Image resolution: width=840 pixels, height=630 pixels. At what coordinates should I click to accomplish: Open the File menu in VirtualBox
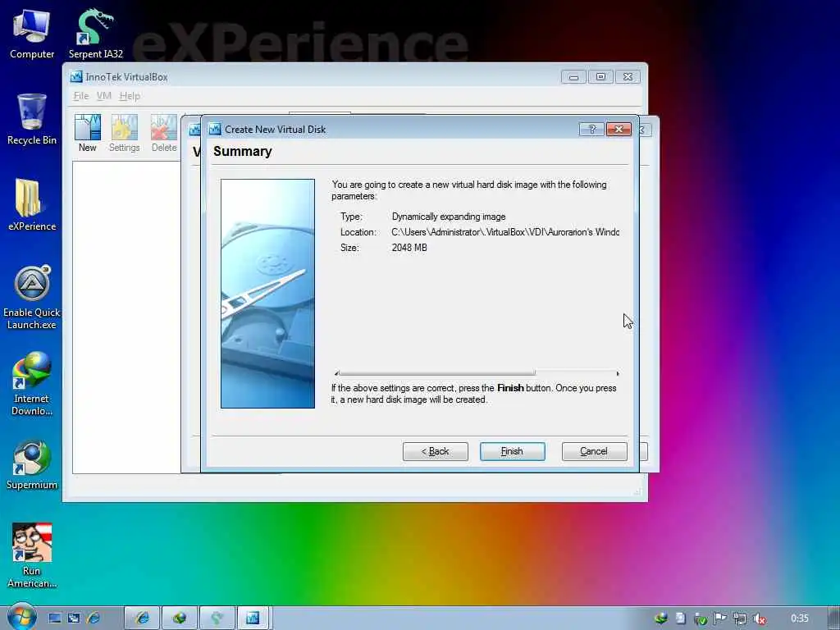coord(81,96)
